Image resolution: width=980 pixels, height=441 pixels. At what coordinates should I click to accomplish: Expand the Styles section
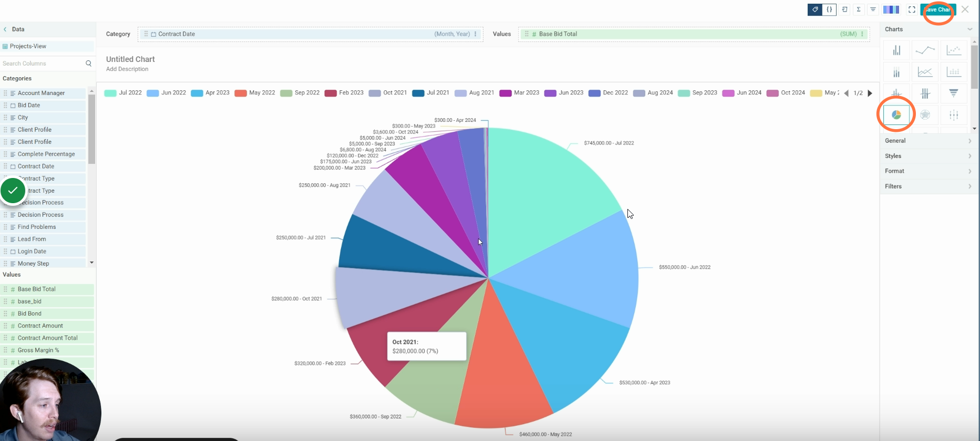tap(929, 156)
